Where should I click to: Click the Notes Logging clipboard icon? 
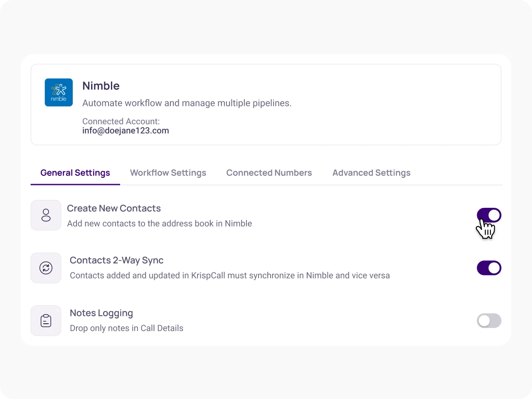(x=46, y=321)
